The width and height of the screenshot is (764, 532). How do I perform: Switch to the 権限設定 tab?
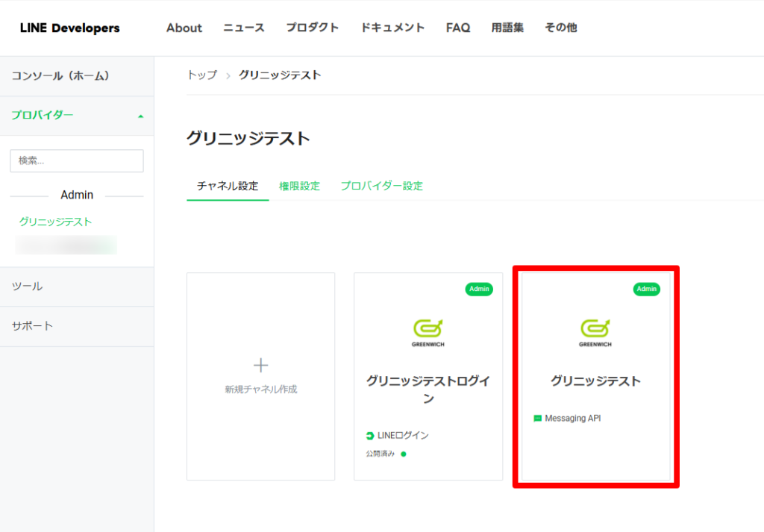click(x=299, y=186)
